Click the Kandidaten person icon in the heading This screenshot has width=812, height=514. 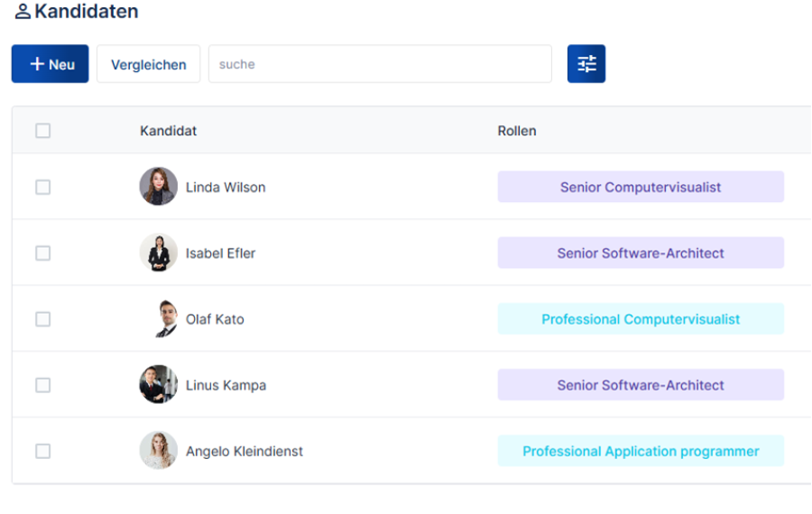coord(23,13)
